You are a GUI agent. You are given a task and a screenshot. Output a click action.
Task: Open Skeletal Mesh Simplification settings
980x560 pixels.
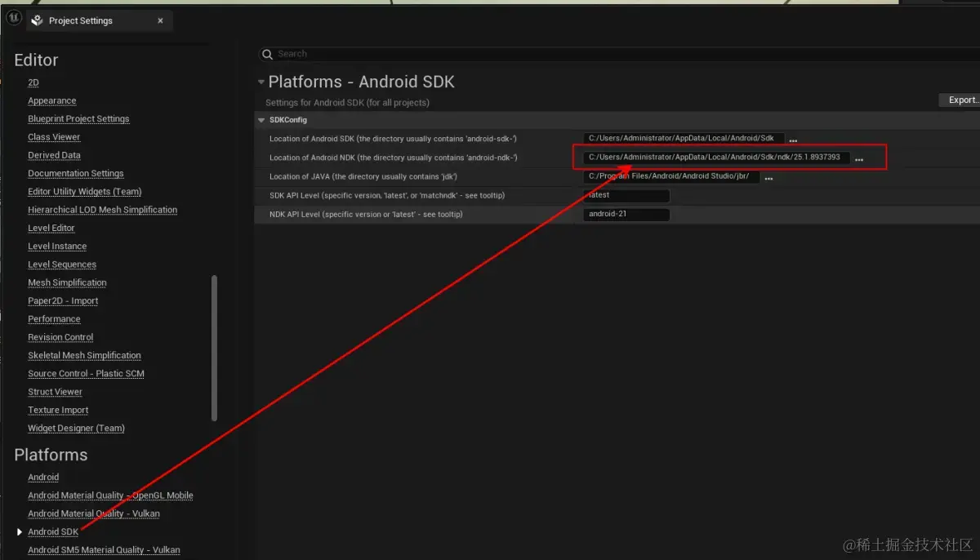(84, 356)
